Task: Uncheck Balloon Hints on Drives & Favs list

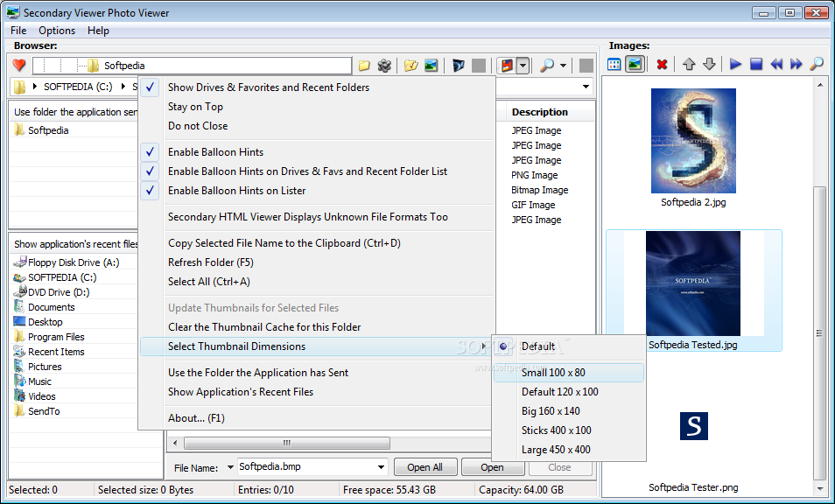Action: coord(316,171)
